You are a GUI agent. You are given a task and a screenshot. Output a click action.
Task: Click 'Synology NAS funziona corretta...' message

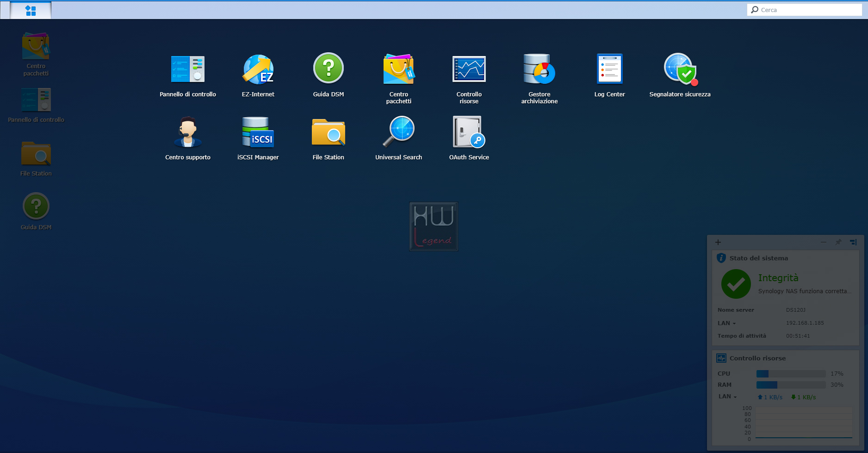point(805,291)
